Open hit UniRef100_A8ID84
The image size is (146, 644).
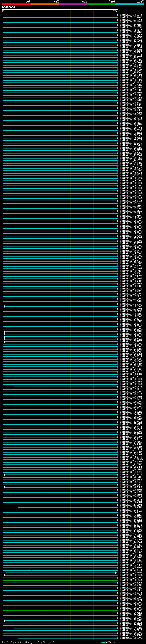[131, 15]
